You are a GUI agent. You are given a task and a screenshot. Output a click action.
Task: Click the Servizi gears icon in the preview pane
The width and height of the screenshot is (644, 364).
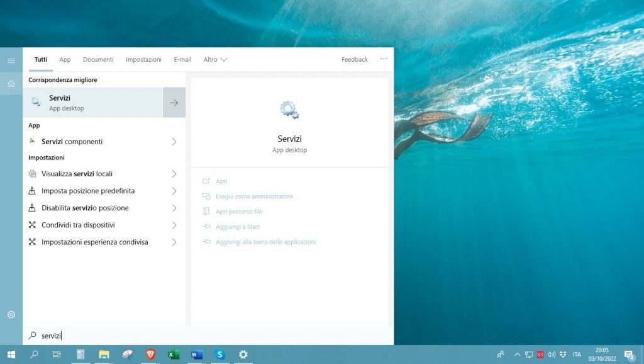(289, 108)
